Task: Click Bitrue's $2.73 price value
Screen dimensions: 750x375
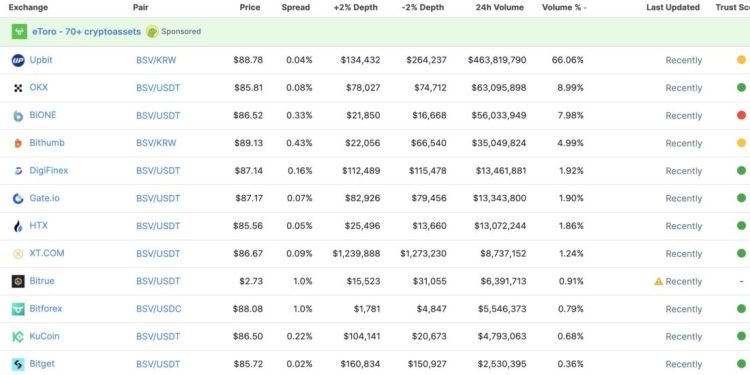Action: pyautogui.click(x=251, y=281)
